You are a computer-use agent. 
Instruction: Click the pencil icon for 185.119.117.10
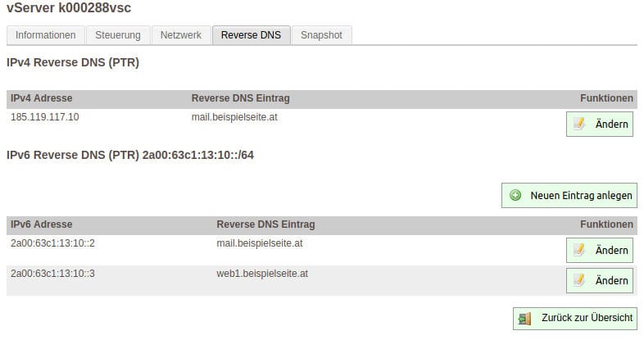[579, 125]
